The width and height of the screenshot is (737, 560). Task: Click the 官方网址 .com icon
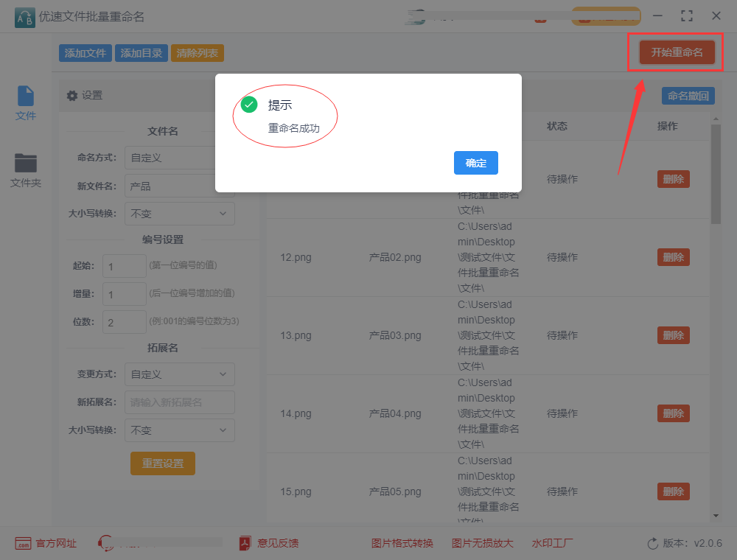coord(23,544)
